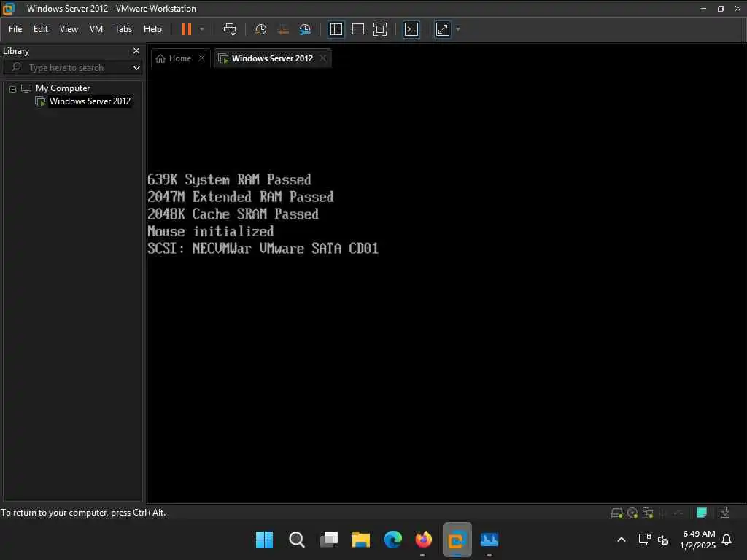The image size is (747, 560).
Task: Click the muted volume tray icon
Action: 663,540
